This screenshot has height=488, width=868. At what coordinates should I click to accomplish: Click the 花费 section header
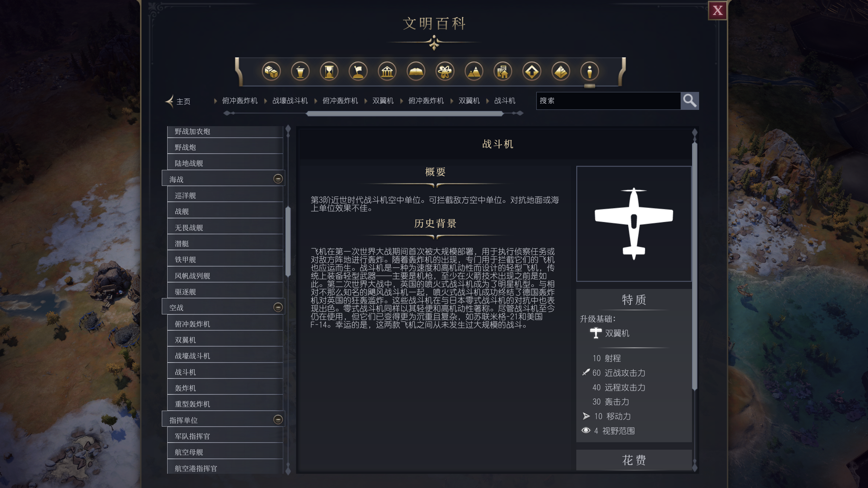[x=634, y=460]
